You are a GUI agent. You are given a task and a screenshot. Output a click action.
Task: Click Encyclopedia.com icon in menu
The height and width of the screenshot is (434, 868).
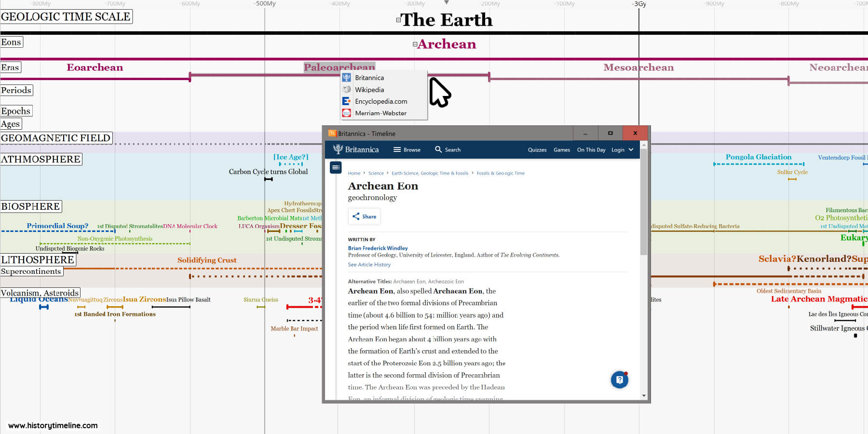[346, 101]
